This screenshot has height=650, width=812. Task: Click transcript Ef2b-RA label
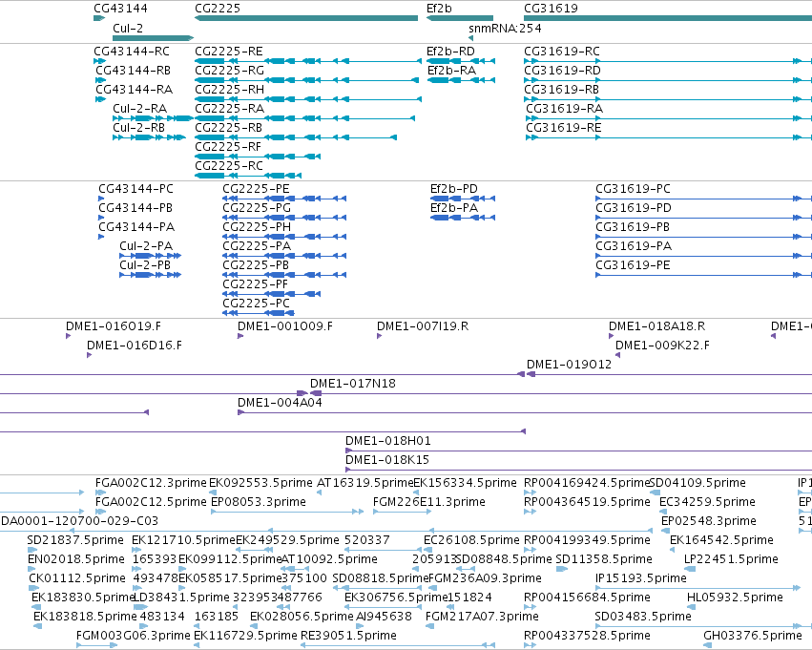coord(451,71)
